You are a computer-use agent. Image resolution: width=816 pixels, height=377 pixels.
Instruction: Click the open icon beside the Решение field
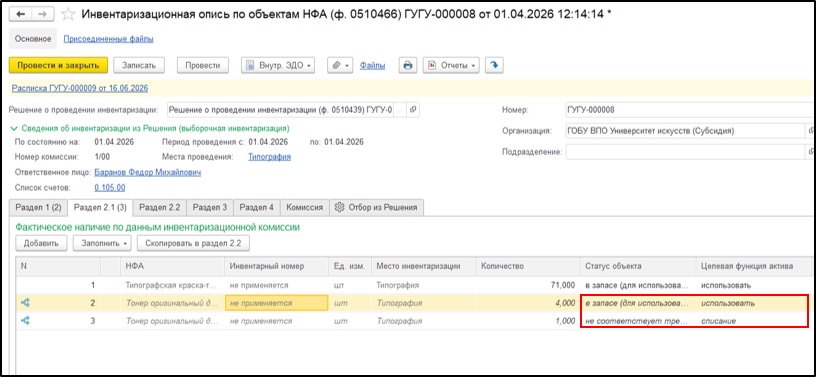[413, 110]
